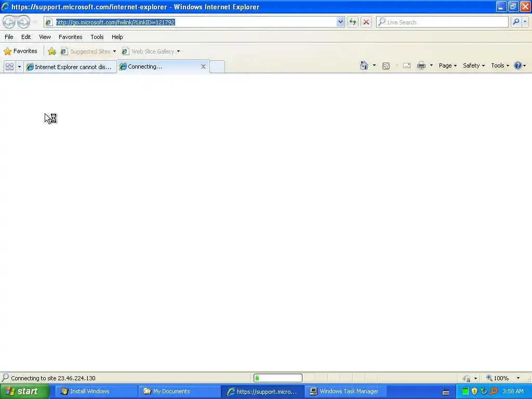Click the status bar magnifier icon
The height and width of the screenshot is (399, 532).
(x=5, y=377)
